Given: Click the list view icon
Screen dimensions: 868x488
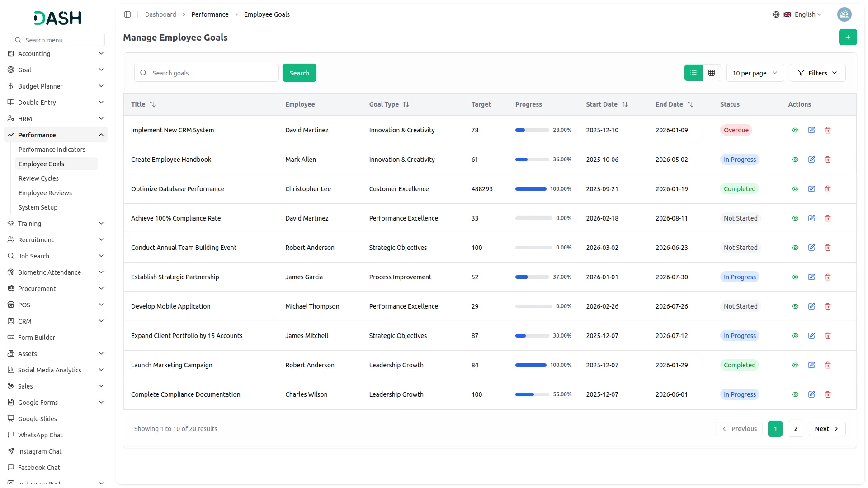Looking at the screenshot, I should (693, 73).
